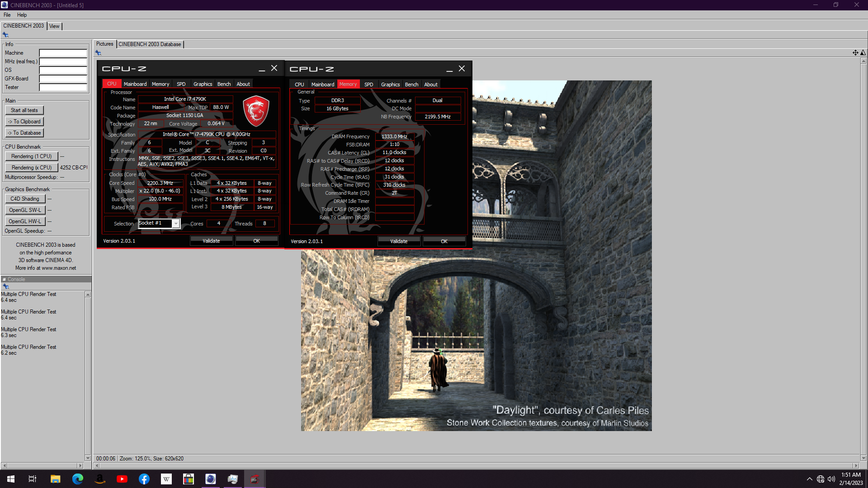Click the pin icon in Console panel
This screenshot has width=868, height=488.
click(x=6, y=286)
